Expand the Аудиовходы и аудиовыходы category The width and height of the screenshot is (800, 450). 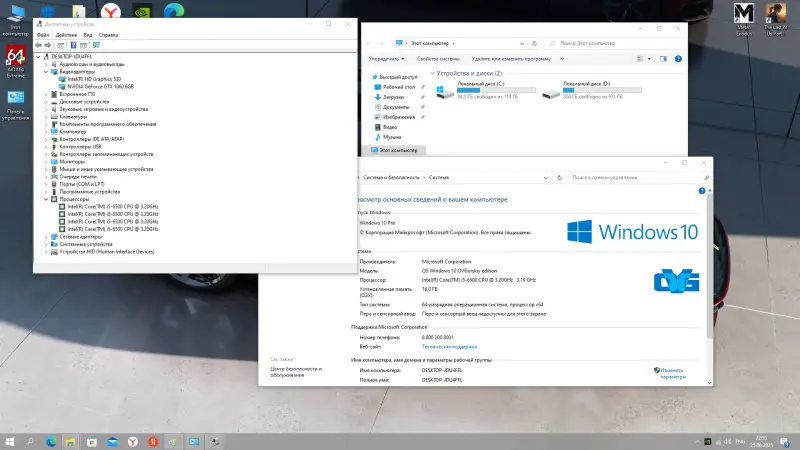pos(46,64)
